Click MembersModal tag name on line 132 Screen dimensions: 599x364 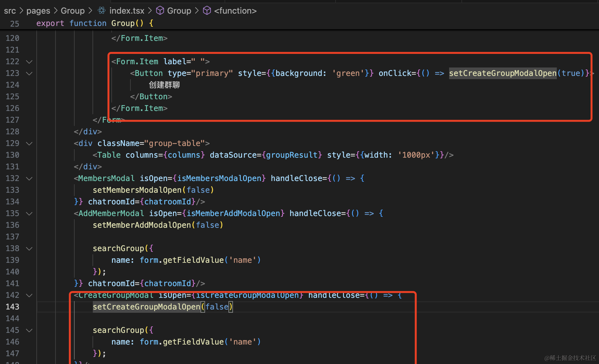click(106, 178)
